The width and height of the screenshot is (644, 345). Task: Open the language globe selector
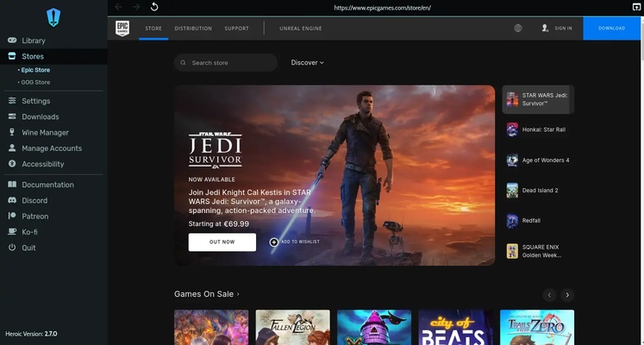click(518, 28)
